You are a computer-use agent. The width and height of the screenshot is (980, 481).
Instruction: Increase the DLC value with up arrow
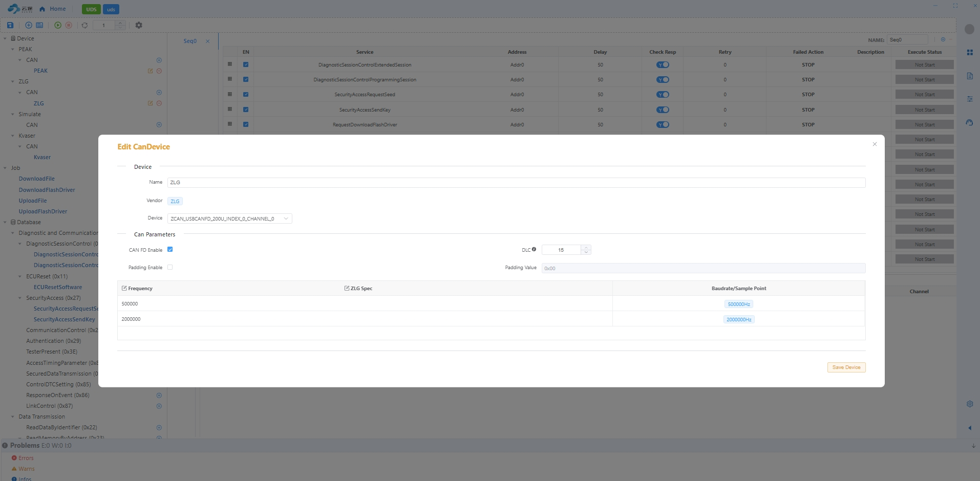(x=587, y=247)
